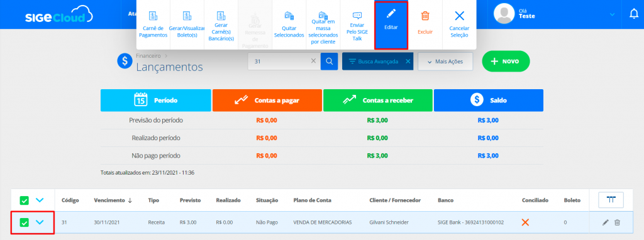644x240 pixels.
Task: Click the Financeiro dollar icon
Action: (125, 61)
